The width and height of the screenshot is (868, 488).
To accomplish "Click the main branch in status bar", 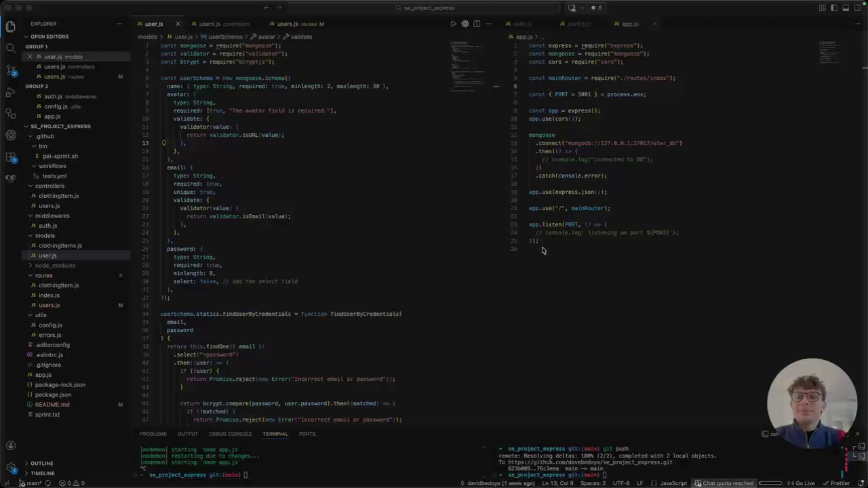I will (x=31, y=483).
